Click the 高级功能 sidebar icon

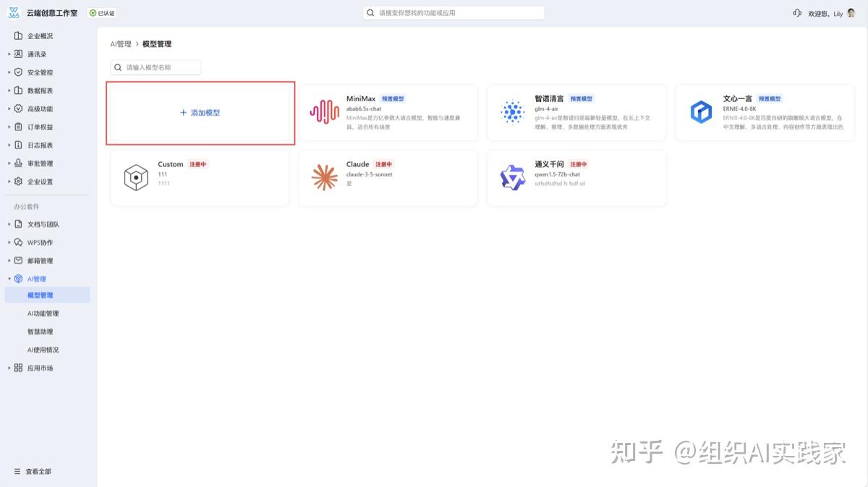(19, 109)
